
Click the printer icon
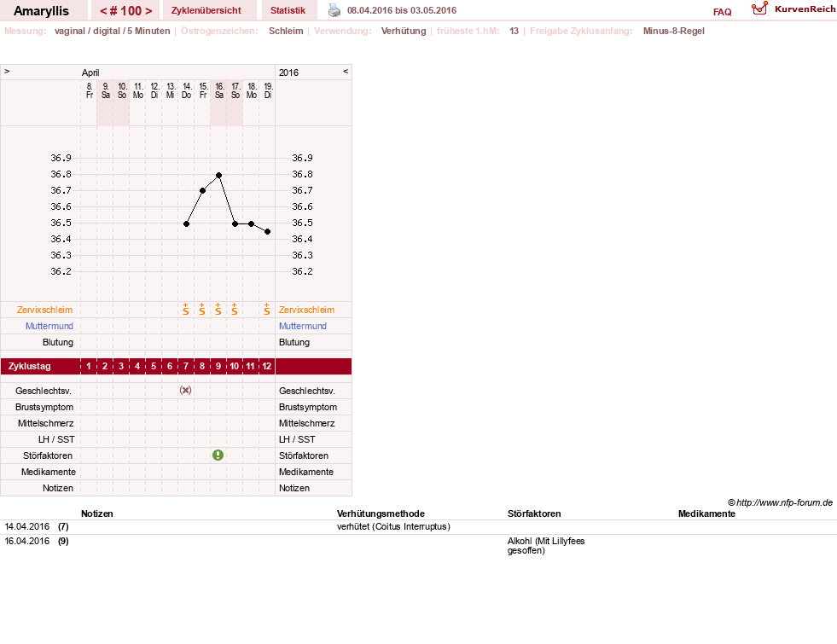334,10
